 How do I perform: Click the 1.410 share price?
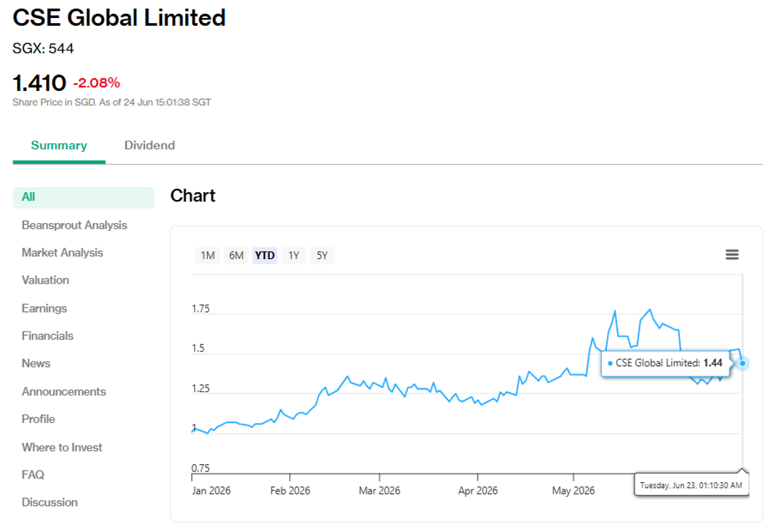coord(39,83)
